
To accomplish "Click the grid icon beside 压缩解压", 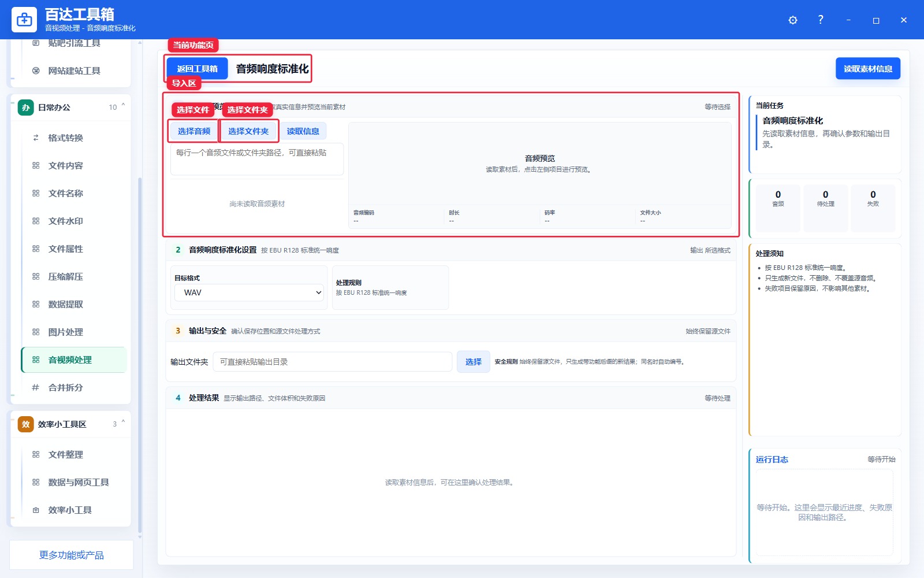I will pyautogui.click(x=36, y=276).
